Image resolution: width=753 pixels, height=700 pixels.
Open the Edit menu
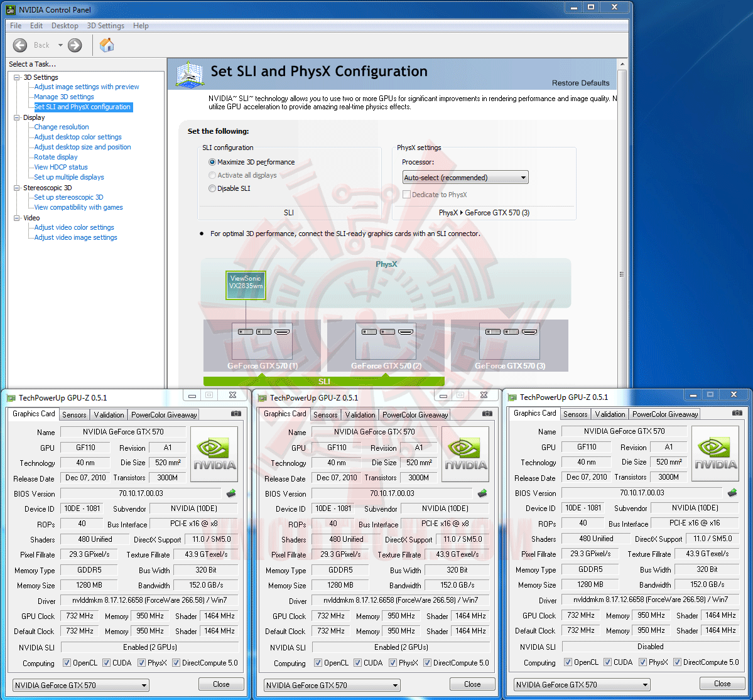click(x=36, y=26)
